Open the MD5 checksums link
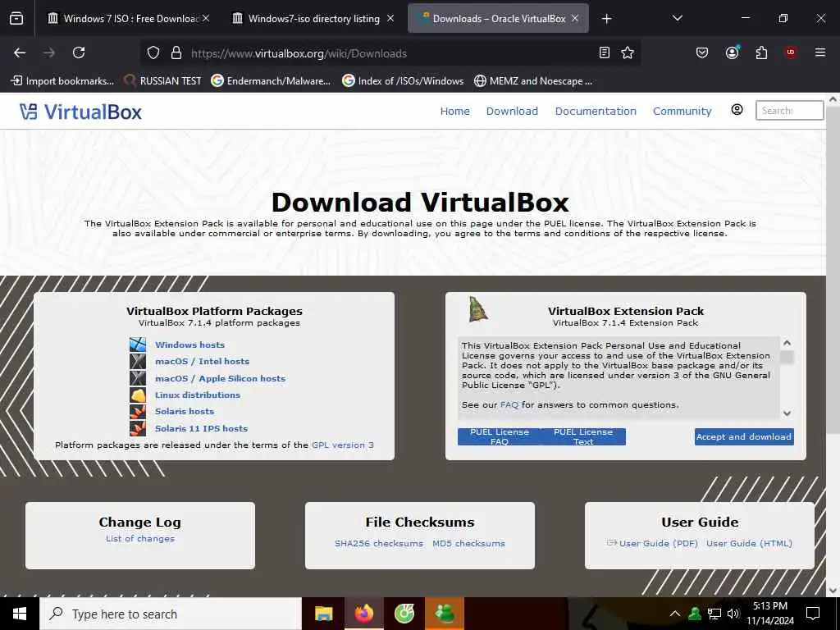840x630 pixels. tap(468, 543)
